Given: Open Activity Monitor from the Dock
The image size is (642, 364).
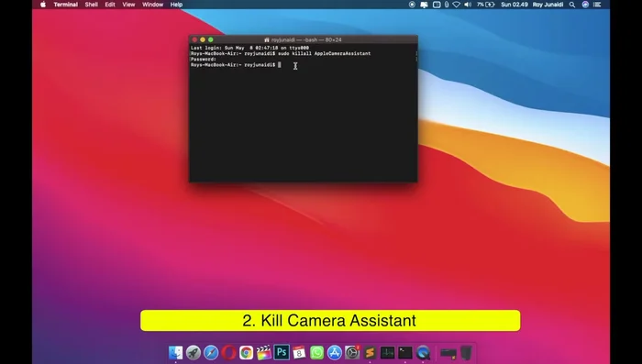Looking at the screenshot, I should tap(387, 352).
